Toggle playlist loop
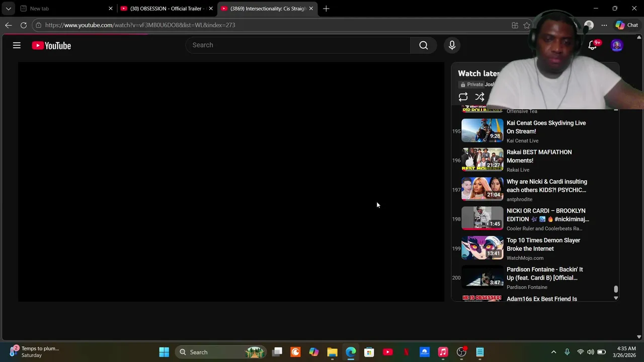 (x=463, y=97)
